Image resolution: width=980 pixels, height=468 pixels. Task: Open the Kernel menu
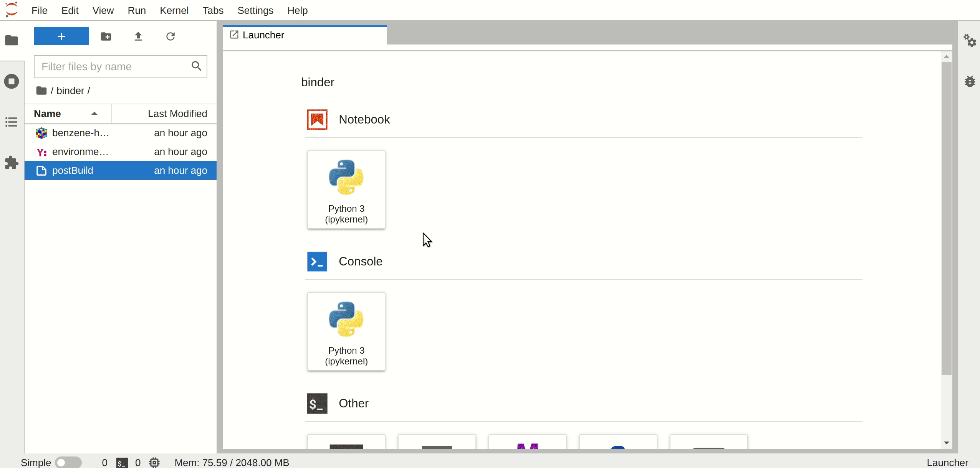(174, 10)
